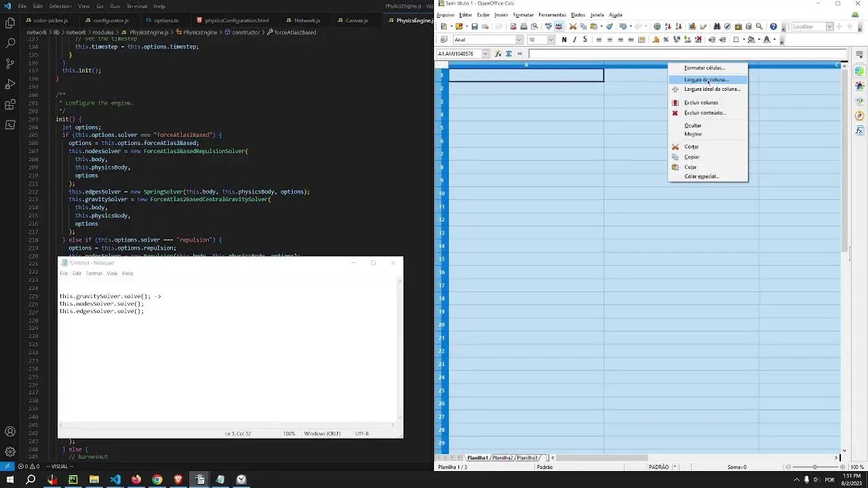Click Merge Cells icon in Calc
Viewport: 868px width, 488px height.
tap(642, 39)
